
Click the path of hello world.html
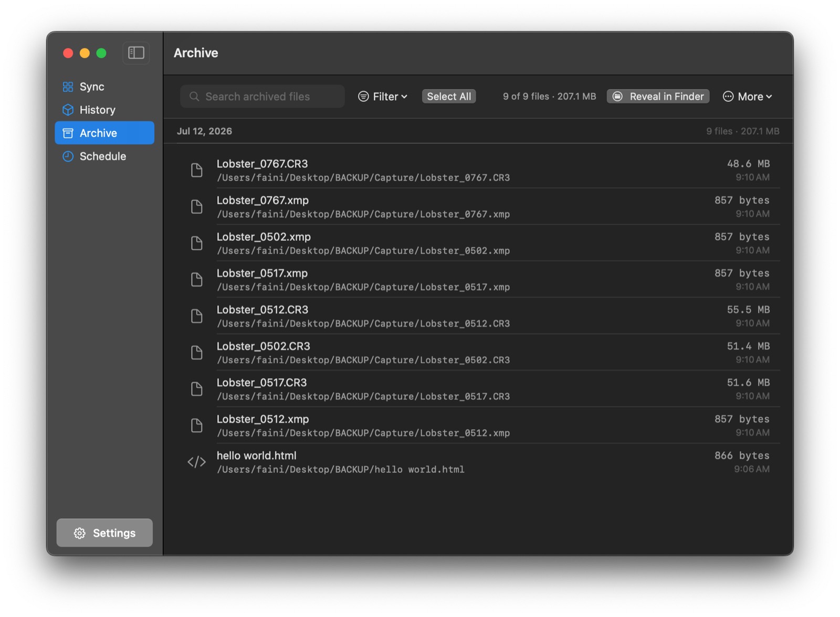[341, 470]
